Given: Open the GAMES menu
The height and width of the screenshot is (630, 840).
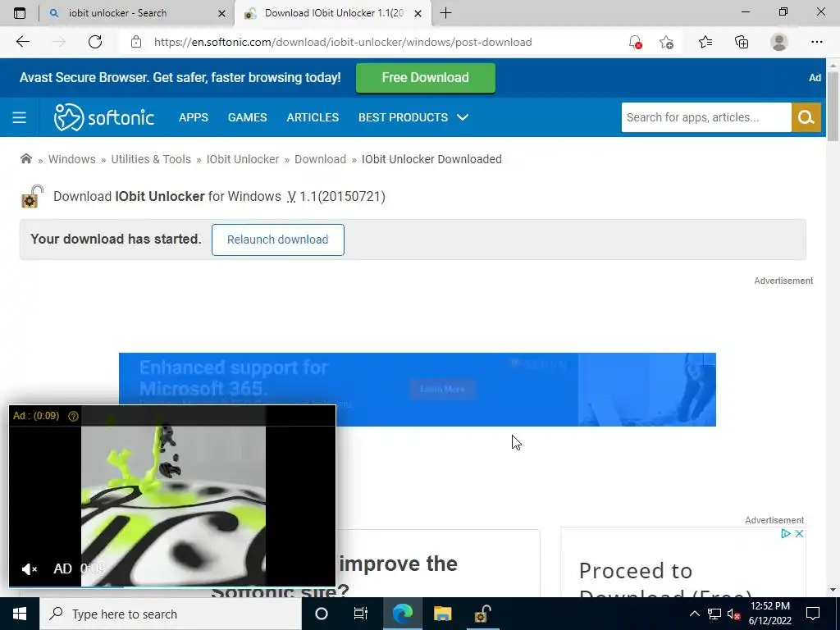Looking at the screenshot, I should [x=248, y=117].
